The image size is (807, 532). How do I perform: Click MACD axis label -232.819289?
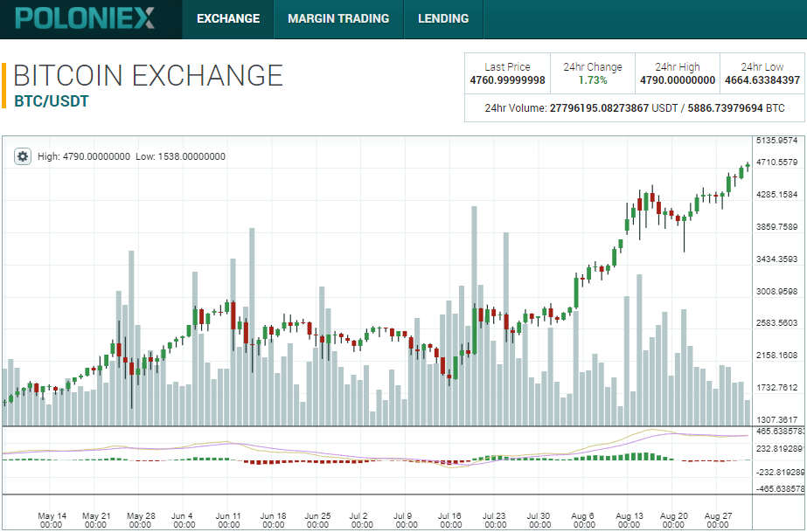[779, 472]
